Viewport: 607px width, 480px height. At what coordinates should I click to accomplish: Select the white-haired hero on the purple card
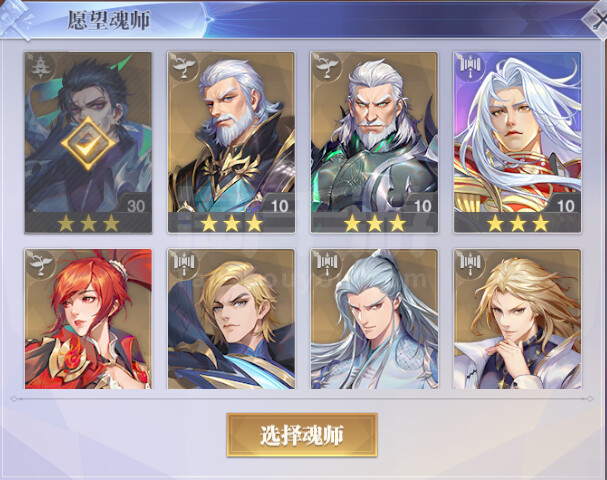(518, 142)
